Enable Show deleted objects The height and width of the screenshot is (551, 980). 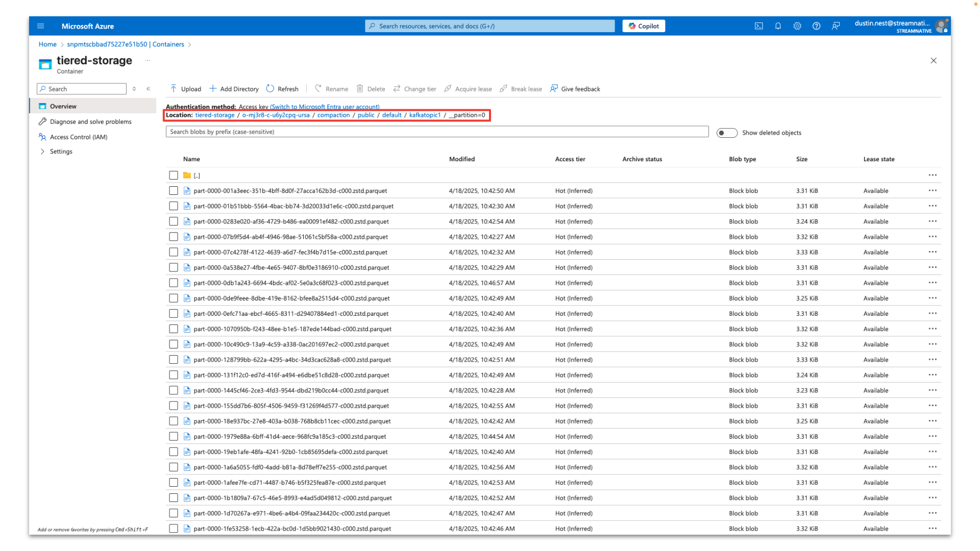(x=726, y=133)
